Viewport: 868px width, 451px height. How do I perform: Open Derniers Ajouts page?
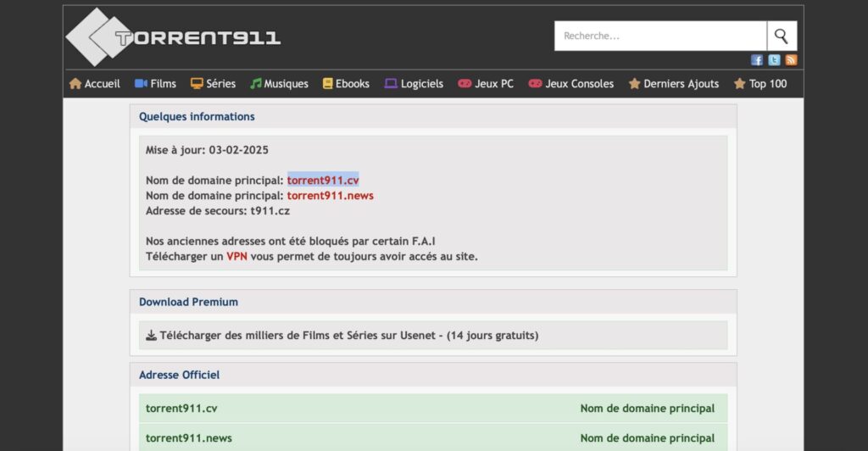(681, 84)
